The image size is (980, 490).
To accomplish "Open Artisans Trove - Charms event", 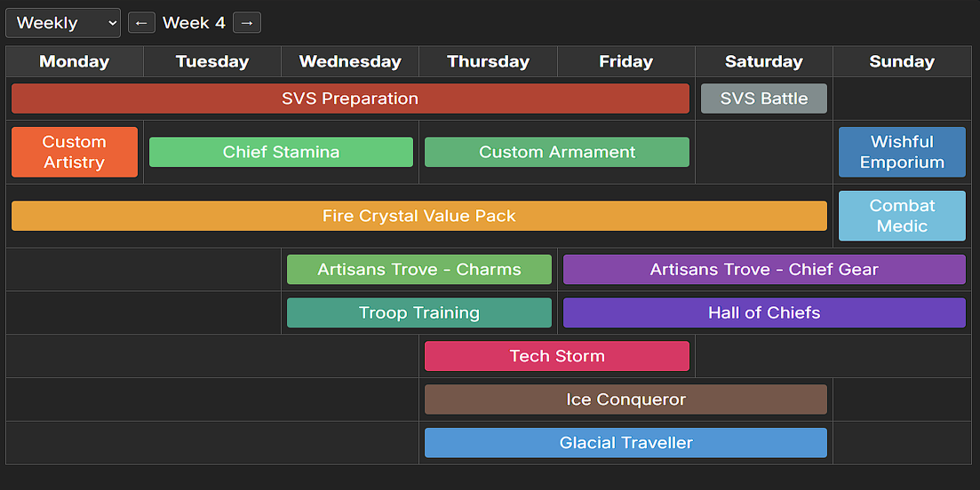I will pyautogui.click(x=419, y=270).
